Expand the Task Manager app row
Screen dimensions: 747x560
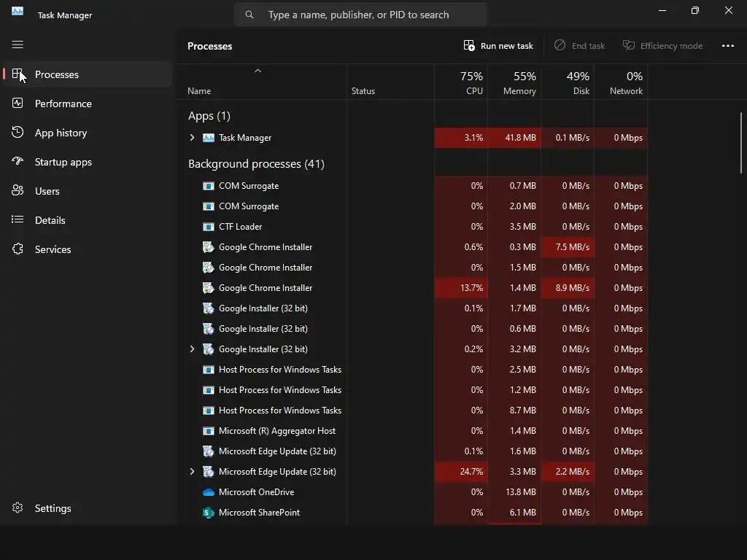point(192,138)
